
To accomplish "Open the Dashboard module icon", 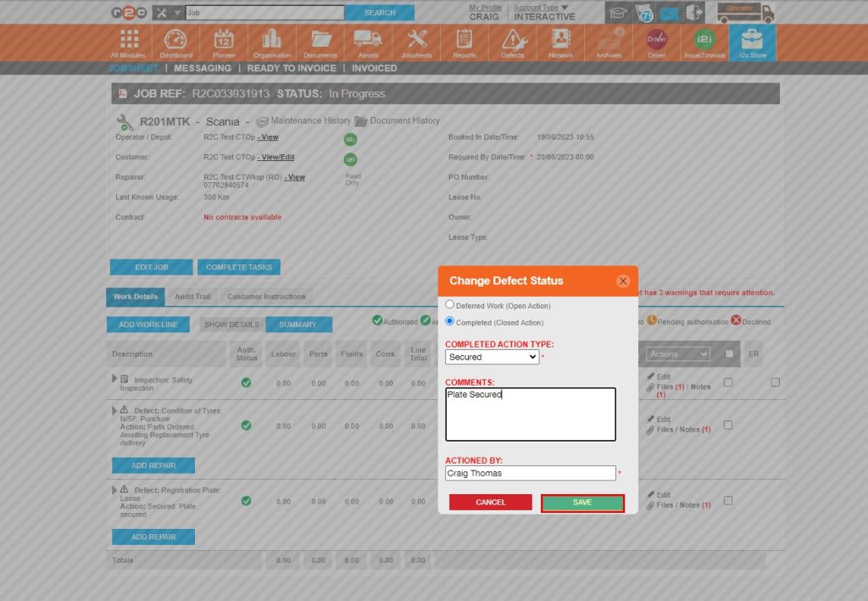I will [175, 41].
